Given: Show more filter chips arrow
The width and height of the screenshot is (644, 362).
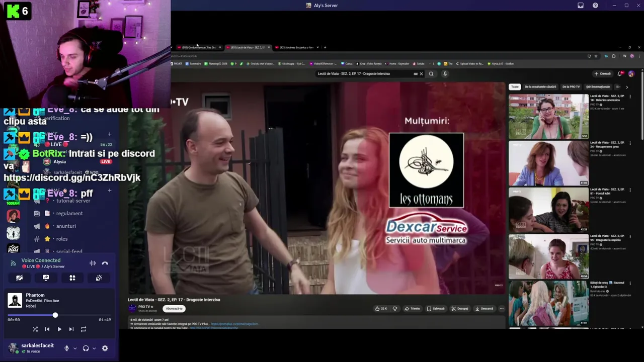Looking at the screenshot, I should click(627, 87).
